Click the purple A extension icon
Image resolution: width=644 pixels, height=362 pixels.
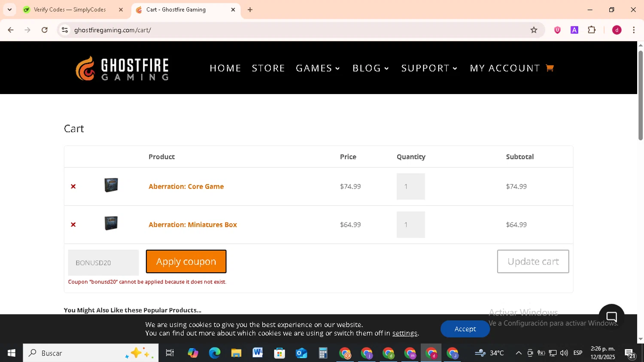(574, 30)
